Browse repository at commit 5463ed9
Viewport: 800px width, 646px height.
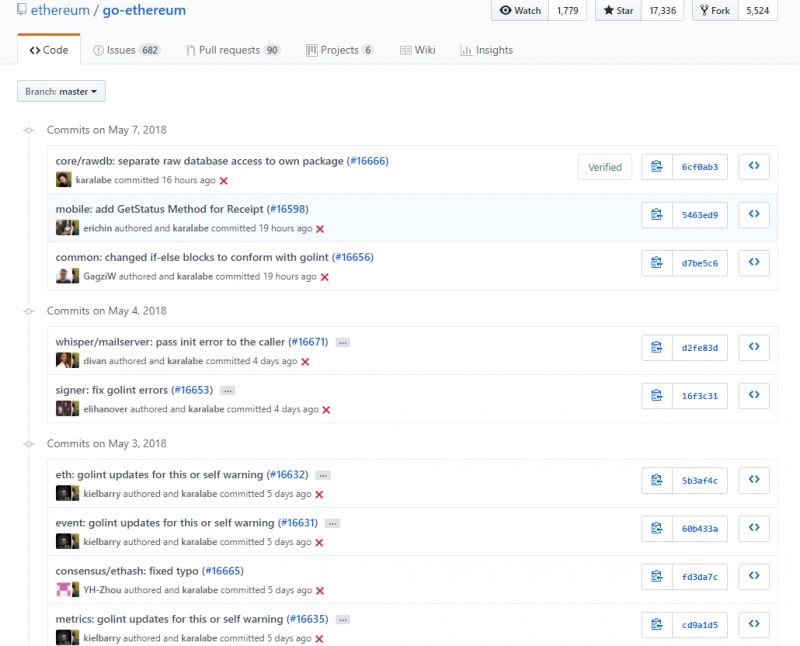coord(754,214)
